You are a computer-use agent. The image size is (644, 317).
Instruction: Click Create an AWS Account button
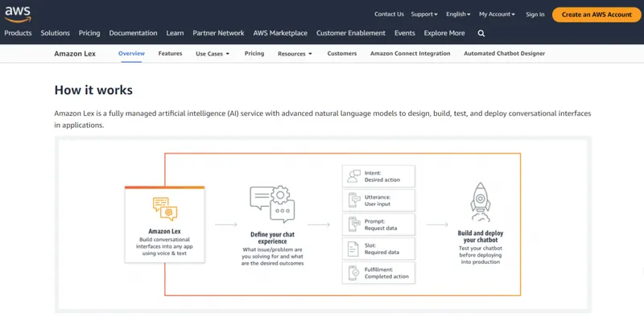click(597, 14)
